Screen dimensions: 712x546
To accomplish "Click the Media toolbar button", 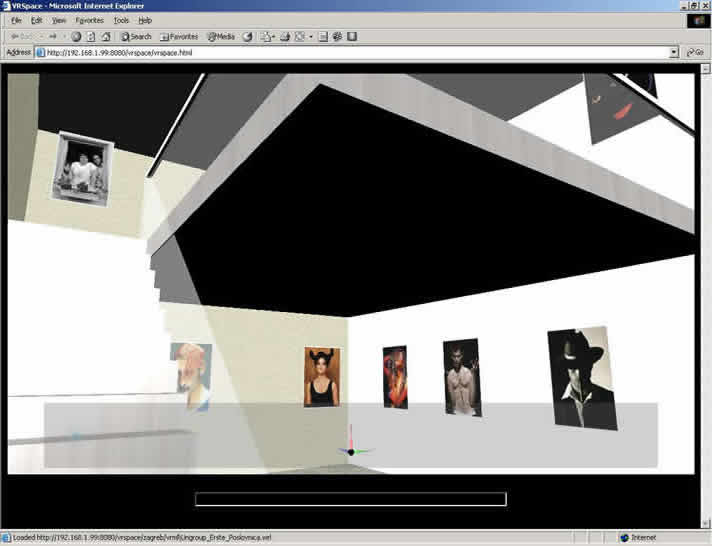I will click(x=220, y=36).
